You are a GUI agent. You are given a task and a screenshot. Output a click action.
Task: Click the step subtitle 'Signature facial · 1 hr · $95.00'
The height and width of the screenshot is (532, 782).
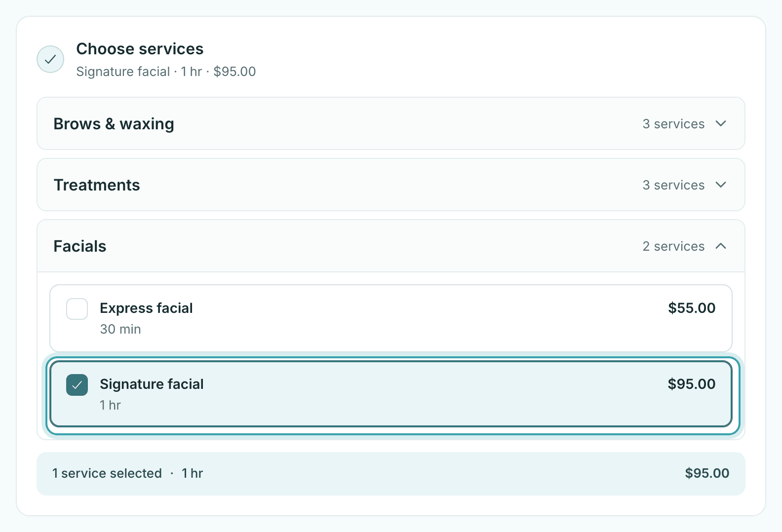click(x=166, y=72)
